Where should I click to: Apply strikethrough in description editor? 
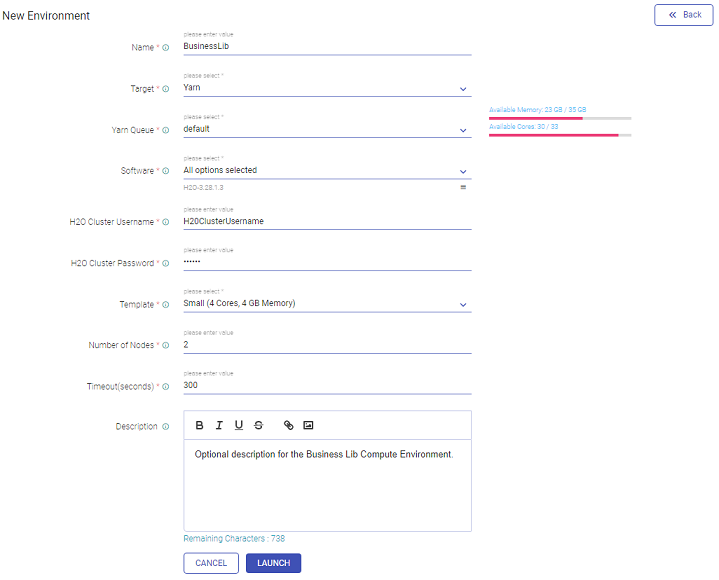click(259, 425)
